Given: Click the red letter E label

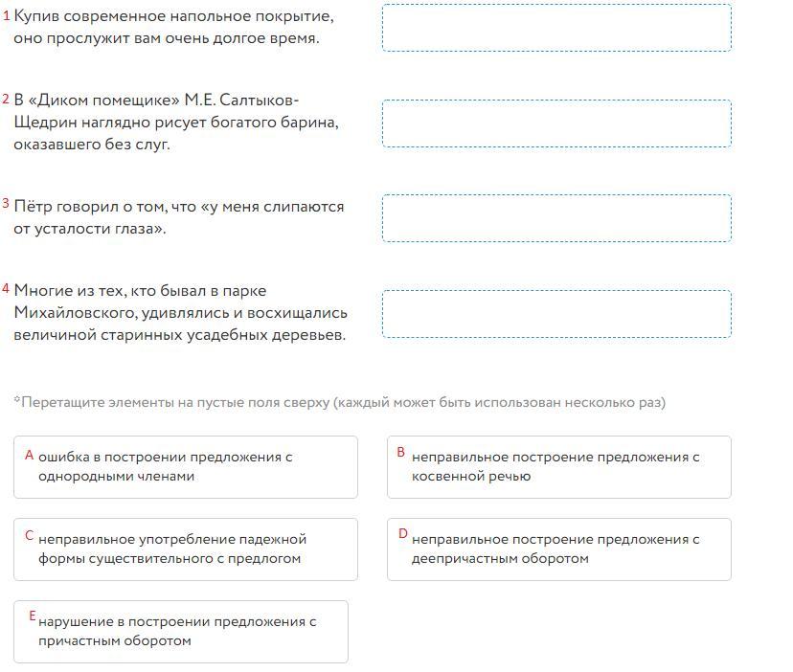Looking at the screenshot, I should pyautogui.click(x=33, y=616).
